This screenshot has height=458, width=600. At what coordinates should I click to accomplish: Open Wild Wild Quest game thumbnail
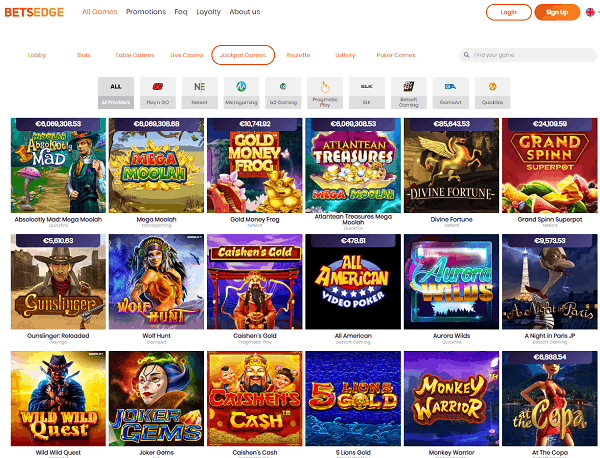pyautogui.click(x=58, y=398)
